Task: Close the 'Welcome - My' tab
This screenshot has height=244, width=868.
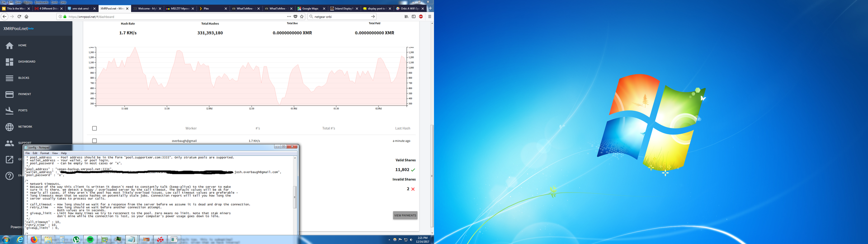Action: tap(160, 8)
